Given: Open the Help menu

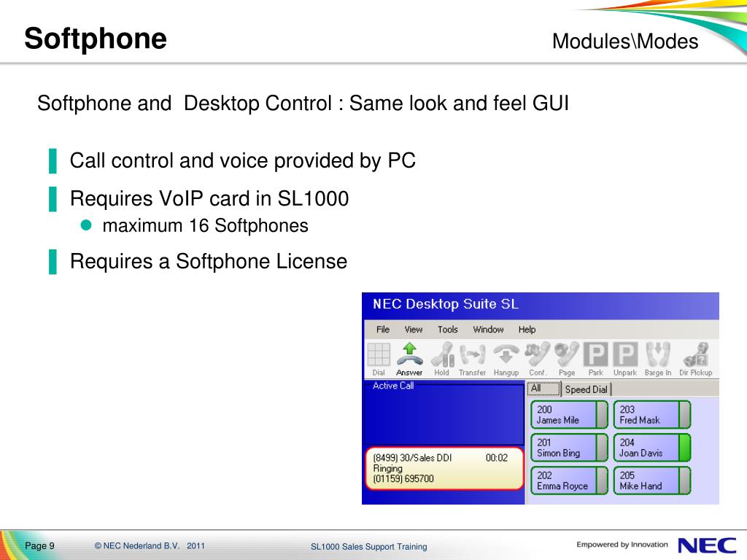Looking at the screenshot, I should point(527,330).
